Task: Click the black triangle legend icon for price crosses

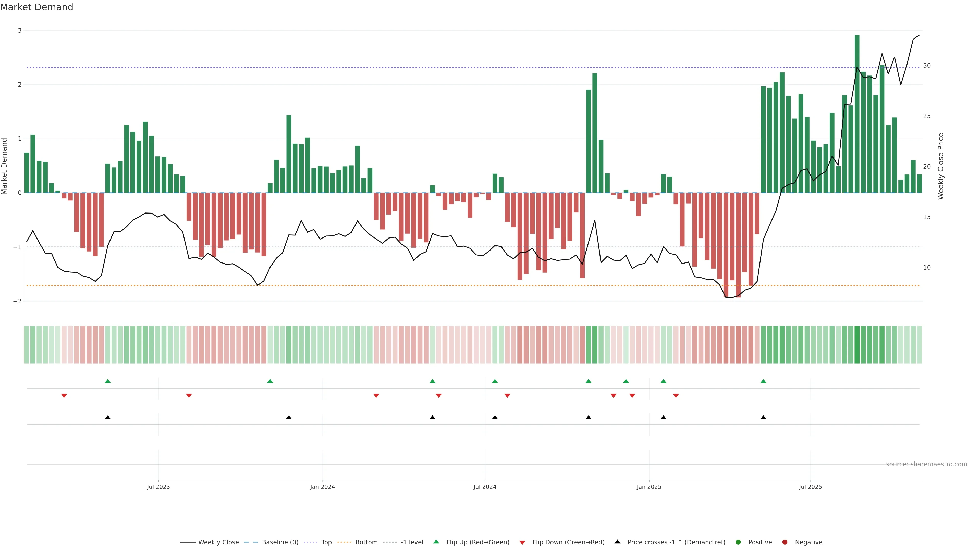Action: [617, 542]
